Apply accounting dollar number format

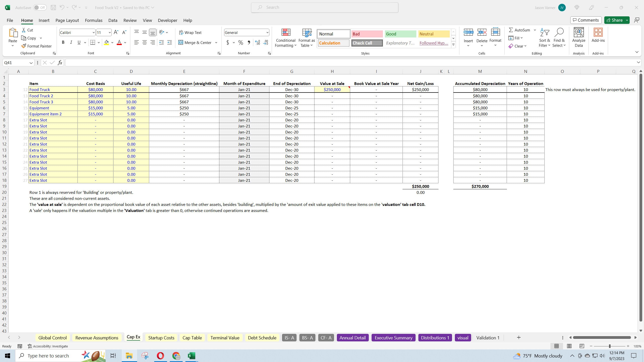click(228, 43)
